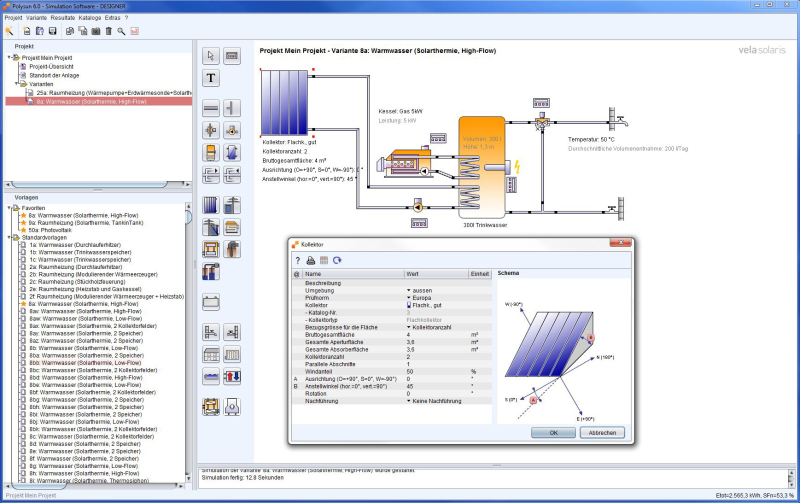The height and width of the screenshot is (503, 800).
Task: Collapse the Favoriten folder in Vorlagen
Action: pyautogui.click(x=9, y=208)
